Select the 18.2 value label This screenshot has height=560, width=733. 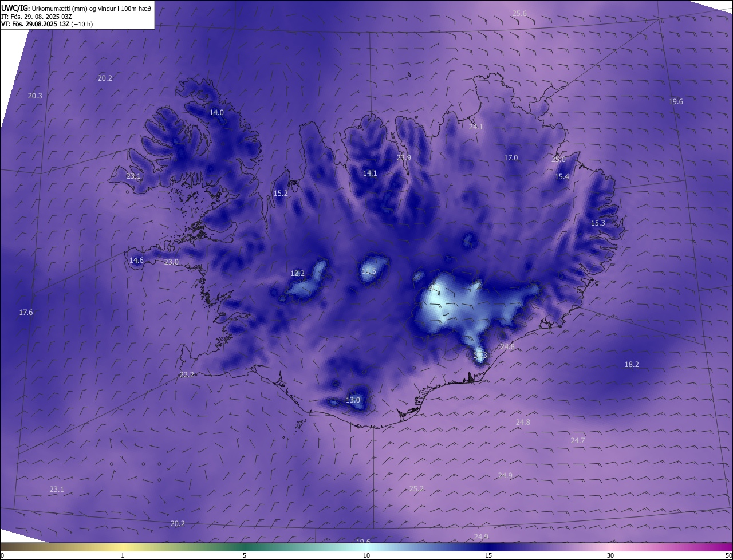click(x=632, y=364)
